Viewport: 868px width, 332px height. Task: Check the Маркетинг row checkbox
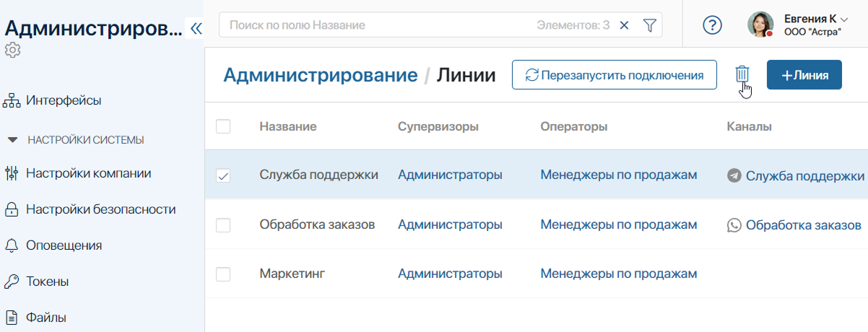[x=223, y=274]
